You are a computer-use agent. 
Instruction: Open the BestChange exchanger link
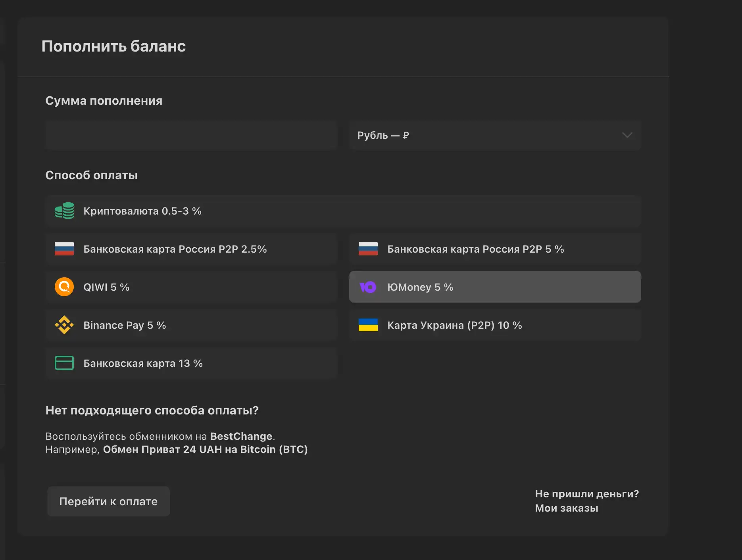(241, 436)
